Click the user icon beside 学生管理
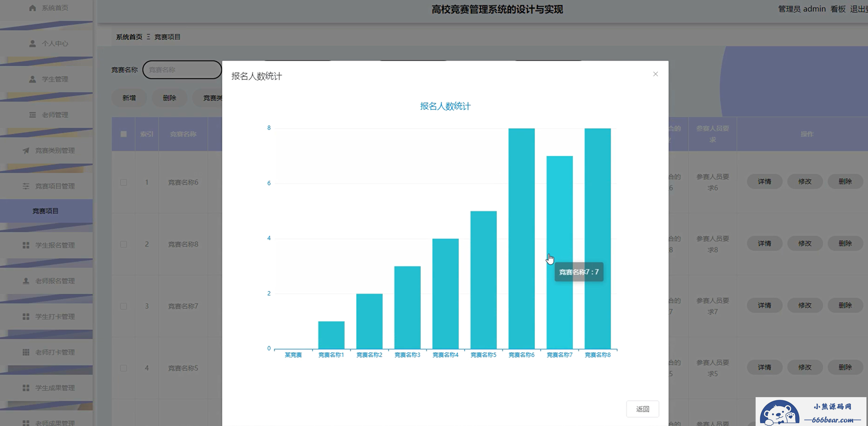This screenshot has width=868, height=426. 32,79
